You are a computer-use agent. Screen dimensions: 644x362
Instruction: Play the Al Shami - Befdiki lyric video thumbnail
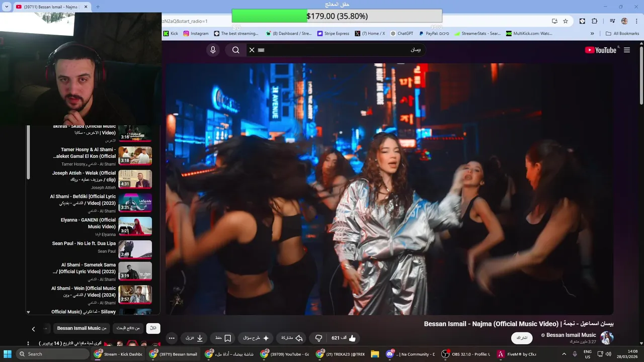tap(135, 203)
